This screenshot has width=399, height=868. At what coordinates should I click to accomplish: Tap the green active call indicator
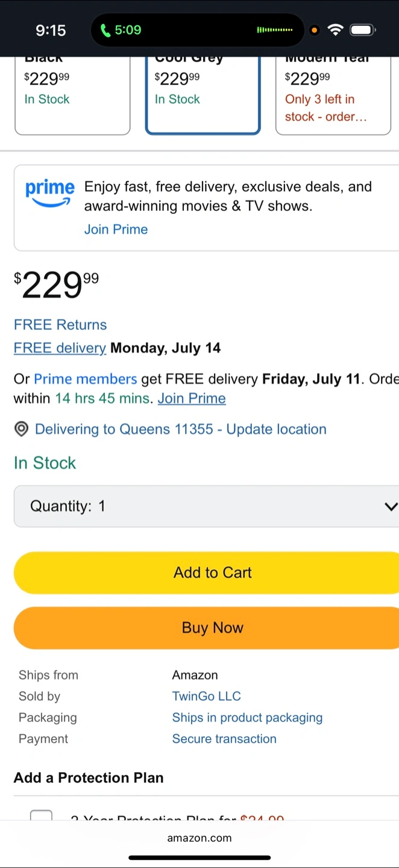click(121, 30)
